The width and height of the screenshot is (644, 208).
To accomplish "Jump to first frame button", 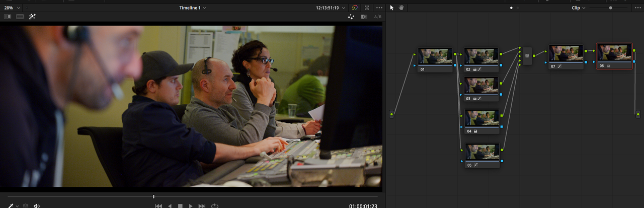I will pyautogui.click(x=158, y=206).
